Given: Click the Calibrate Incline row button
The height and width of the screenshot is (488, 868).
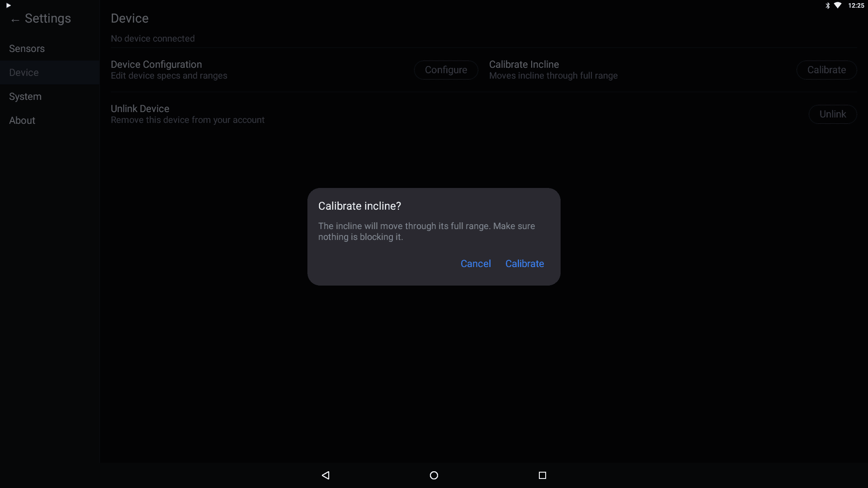Looking at the screenshot, I should coord(826,70).
